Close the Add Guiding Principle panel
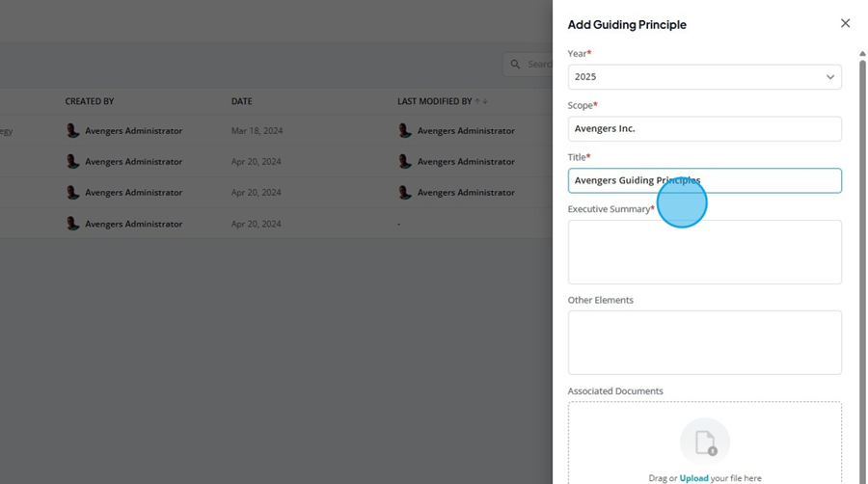This screenshot has height=484, width=868. click(x=845, y=23)
